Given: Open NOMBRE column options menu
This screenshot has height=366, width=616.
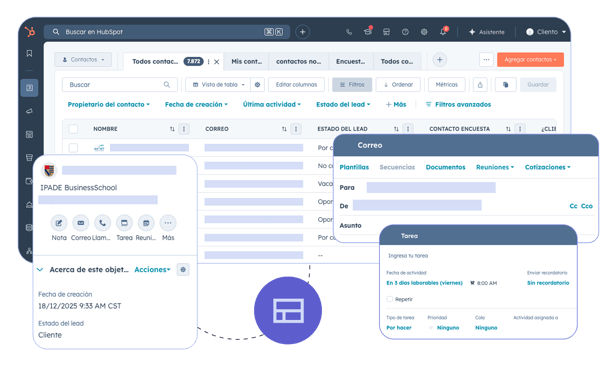Looking at the screenshot, I should (183, 129).
